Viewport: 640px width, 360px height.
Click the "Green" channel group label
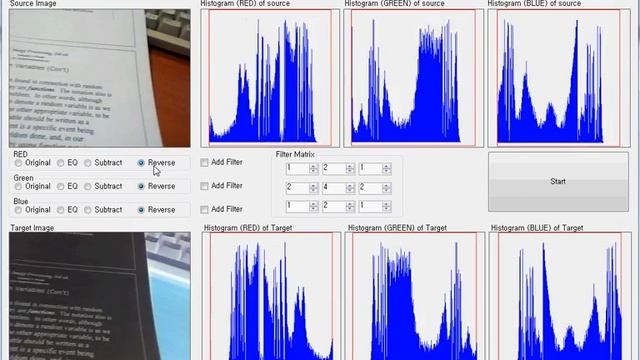tap(23, 178)
